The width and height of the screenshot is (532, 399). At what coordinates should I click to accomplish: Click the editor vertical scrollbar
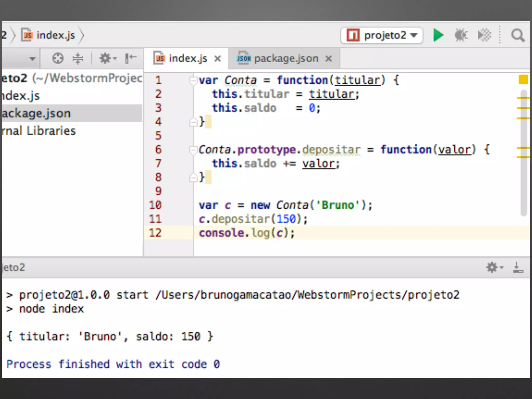(x=524, y=182)
